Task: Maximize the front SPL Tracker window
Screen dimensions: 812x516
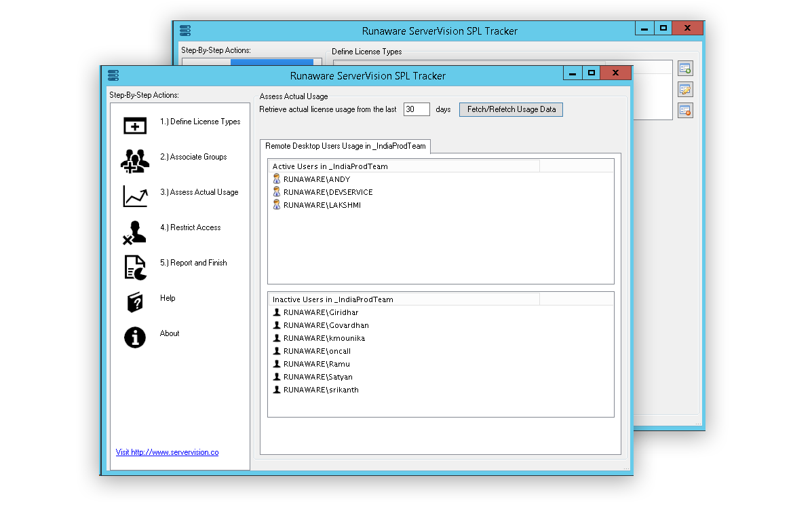Action: click(x=592, y=73)
